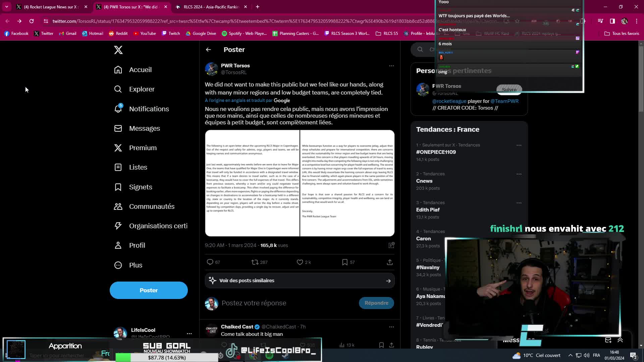Open Notifications with bell icon
644x362 pixels.
141,109
